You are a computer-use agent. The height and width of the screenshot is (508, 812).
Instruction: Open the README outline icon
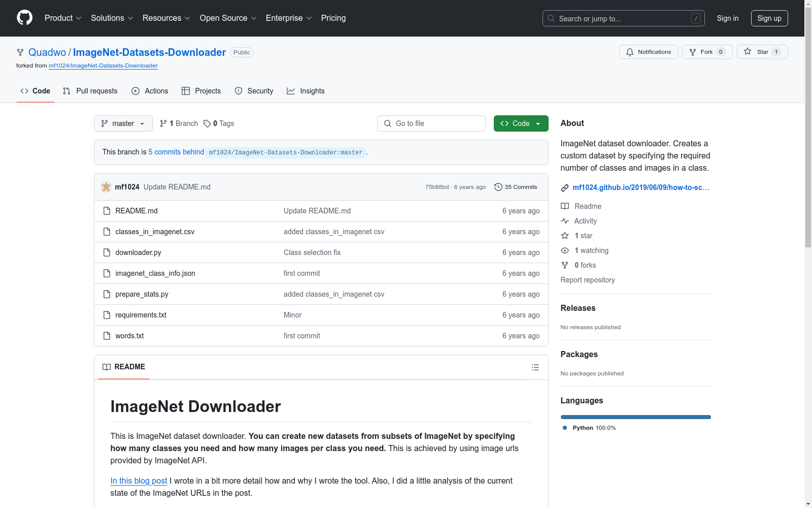pos(535,367)
